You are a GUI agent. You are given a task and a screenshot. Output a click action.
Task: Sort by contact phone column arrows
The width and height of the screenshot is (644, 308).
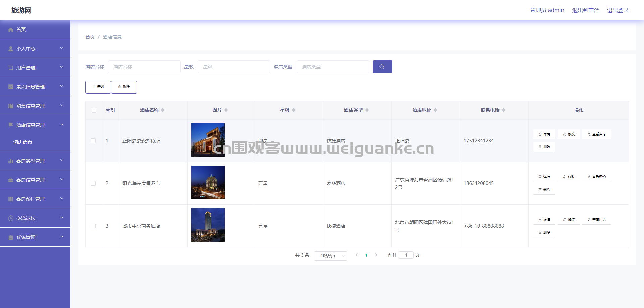tap(504, 110)
